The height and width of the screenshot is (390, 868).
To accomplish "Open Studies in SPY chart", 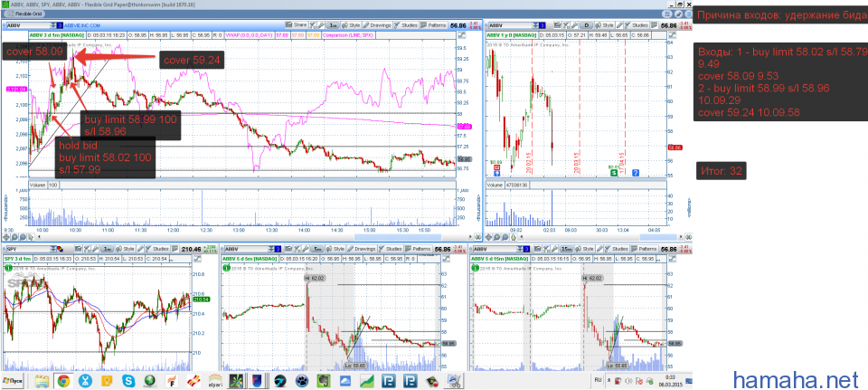I will (156, 249).
